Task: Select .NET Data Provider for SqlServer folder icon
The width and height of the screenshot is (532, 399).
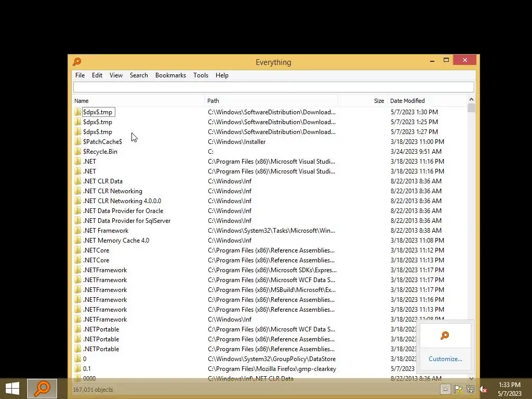Action: [x=78, y=220]
